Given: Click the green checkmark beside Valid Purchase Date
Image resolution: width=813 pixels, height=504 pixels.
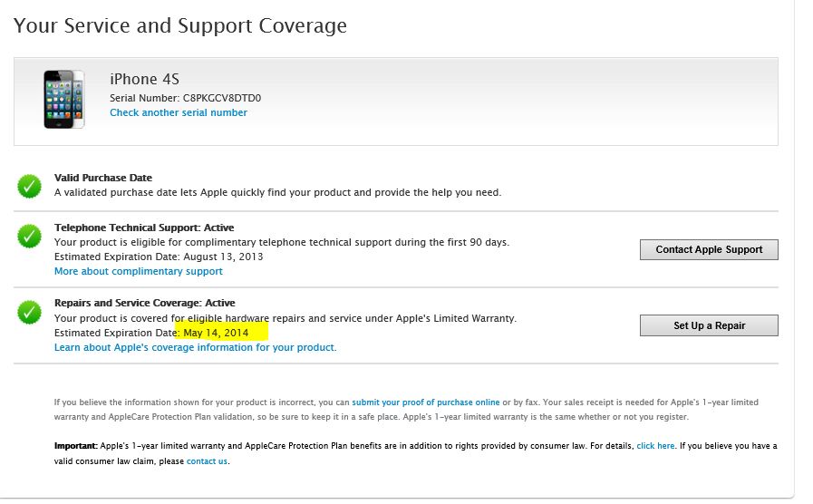Looking at the screenshot, I should (x=30, y=187).
